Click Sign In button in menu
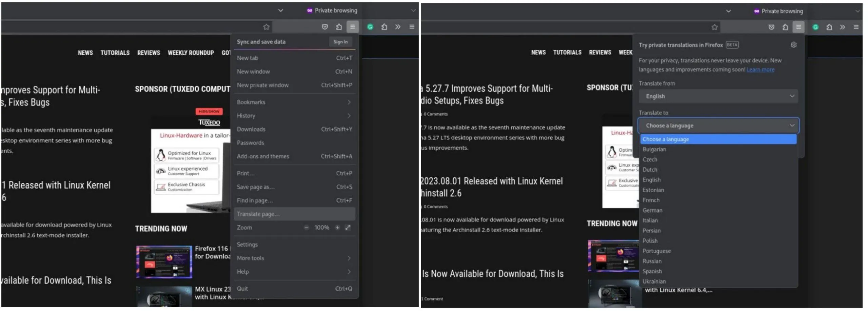This screenshot has height=311, width=868. click(x=340, y=42)
